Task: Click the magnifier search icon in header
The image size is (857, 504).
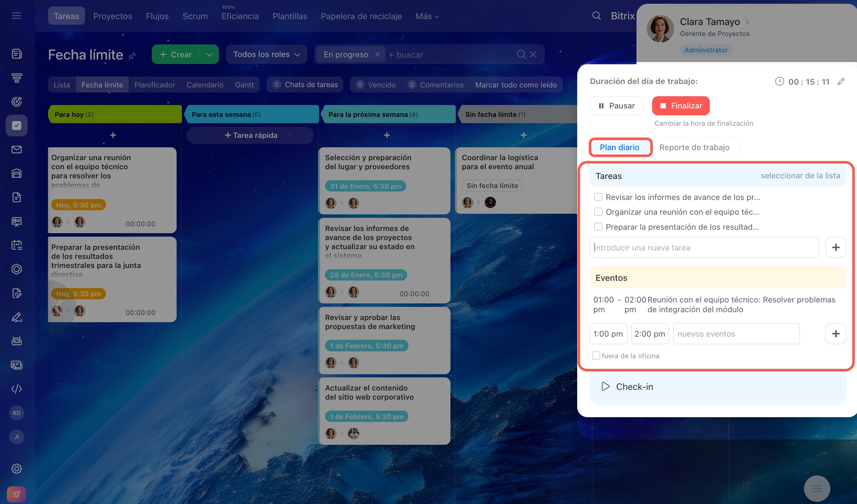Action: click(596, 16)
